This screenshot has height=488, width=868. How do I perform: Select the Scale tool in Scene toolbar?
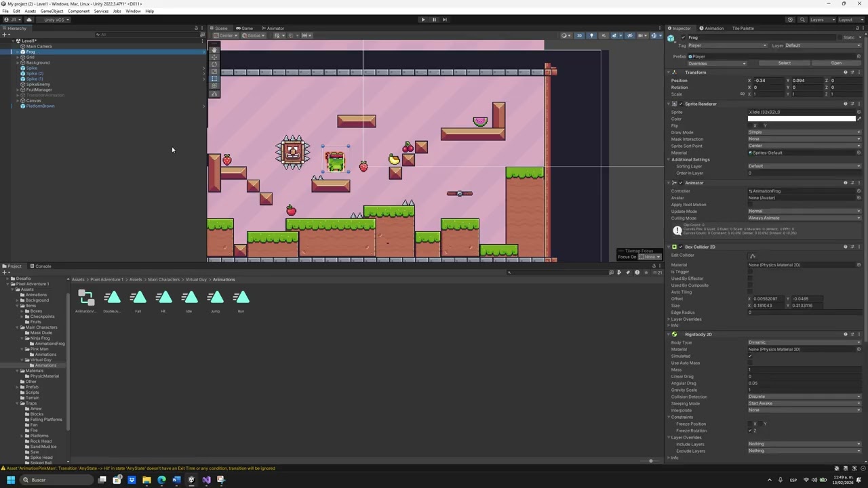215,71
